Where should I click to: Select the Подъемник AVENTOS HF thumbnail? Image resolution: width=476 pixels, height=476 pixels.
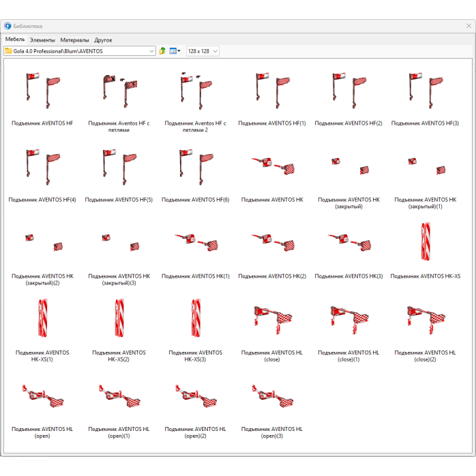42,90
